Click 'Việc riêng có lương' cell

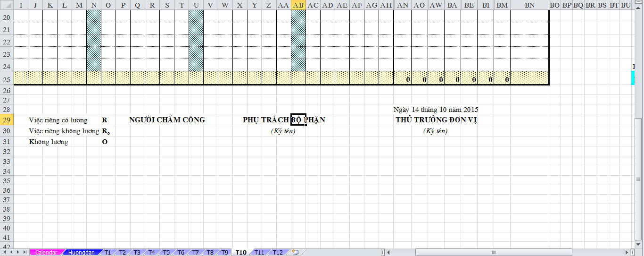[x=58, y=120]
